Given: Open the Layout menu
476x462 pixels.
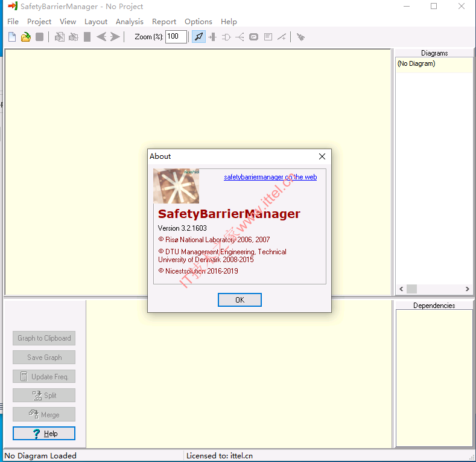Looking at the screenshot, I should [x=96, y=22].
